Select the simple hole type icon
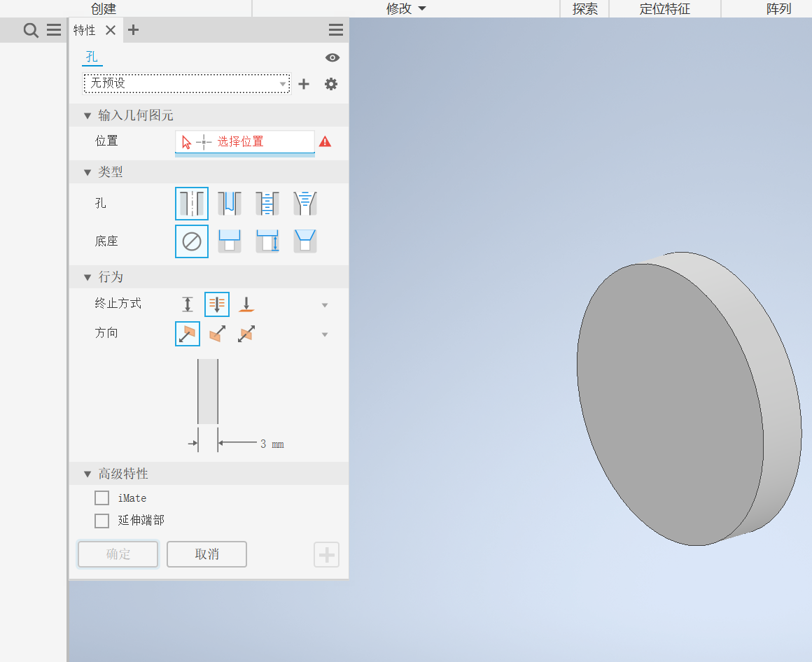Viewport: 812px width, 662px height. (x=192, y=204)
